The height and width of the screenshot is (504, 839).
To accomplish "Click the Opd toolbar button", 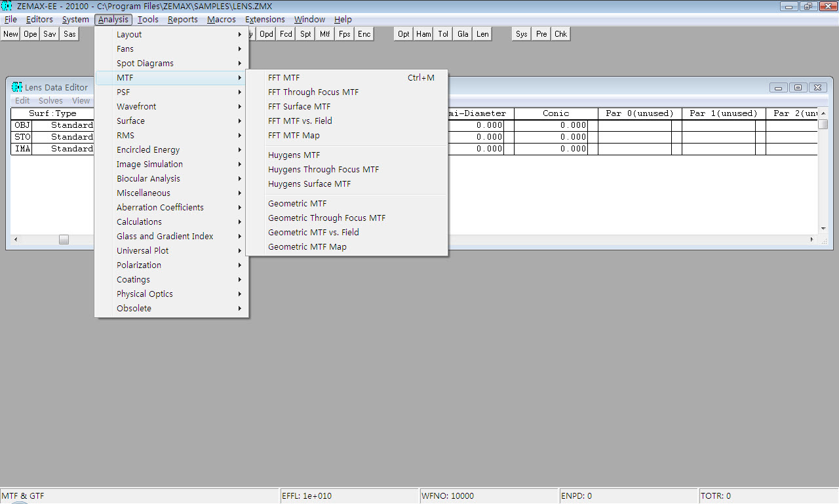I will point(266,34).
